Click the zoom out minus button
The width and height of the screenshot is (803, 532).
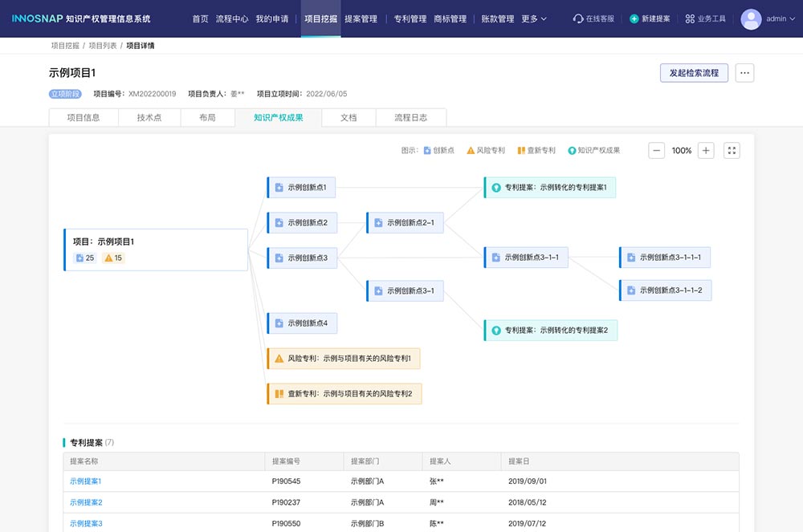pyautogui.click(x=656, y=150)
